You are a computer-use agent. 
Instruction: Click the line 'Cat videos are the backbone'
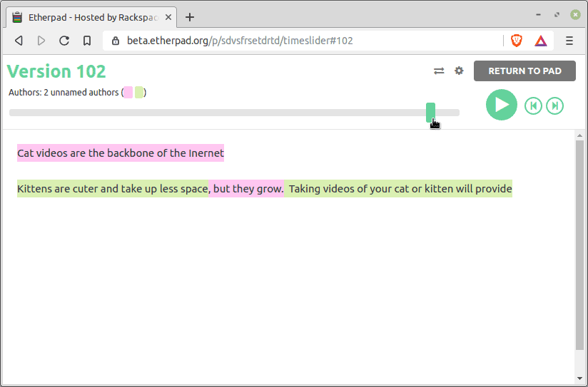tap(121, 153)
